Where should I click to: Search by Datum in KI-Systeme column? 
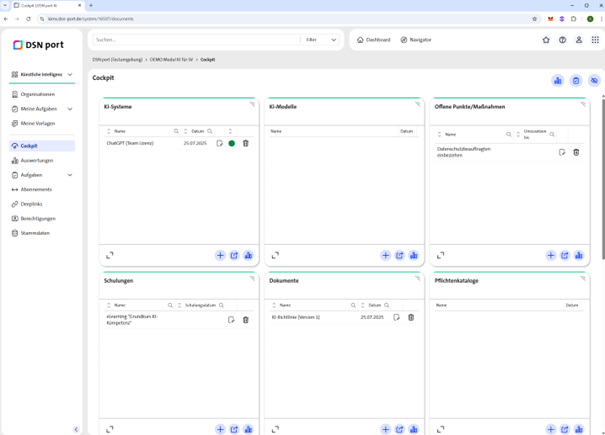[210, 131]
